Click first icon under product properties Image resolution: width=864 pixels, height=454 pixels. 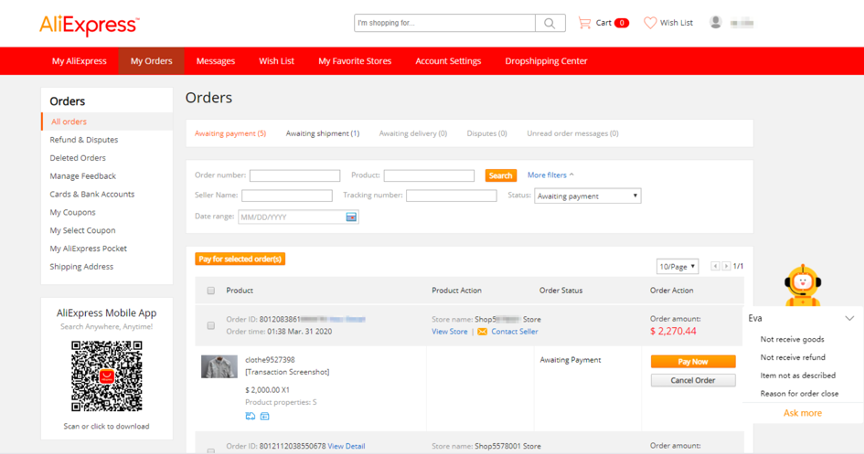click(250, 416)
